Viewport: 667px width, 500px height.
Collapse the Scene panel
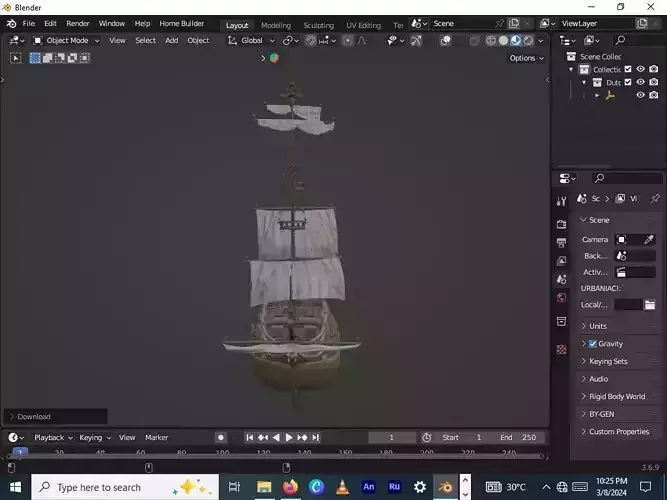599,220
